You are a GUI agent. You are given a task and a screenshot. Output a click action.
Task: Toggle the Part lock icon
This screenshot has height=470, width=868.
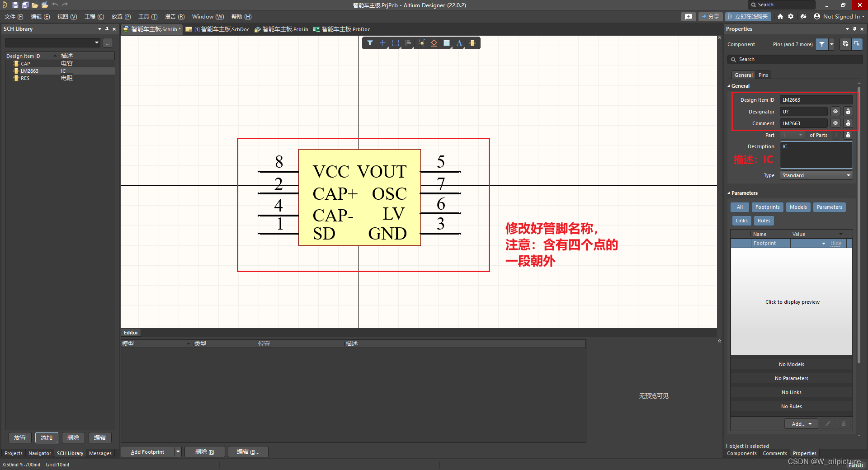click(848, 135)
